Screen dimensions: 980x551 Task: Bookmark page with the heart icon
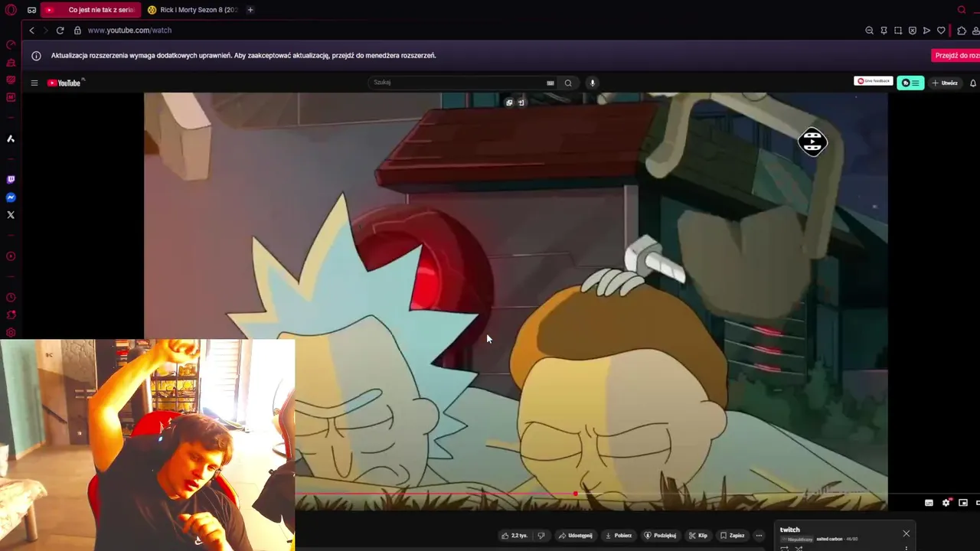coord(941,31)
